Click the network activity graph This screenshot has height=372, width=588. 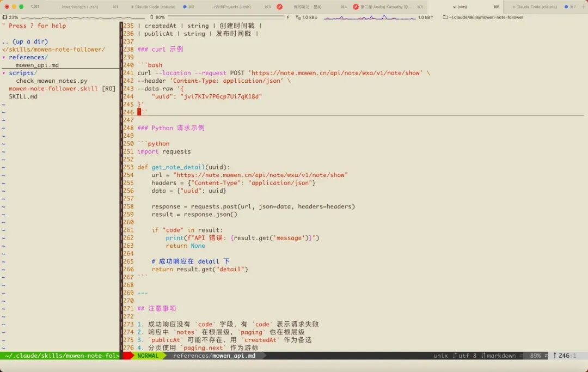(x=370, y=17)
